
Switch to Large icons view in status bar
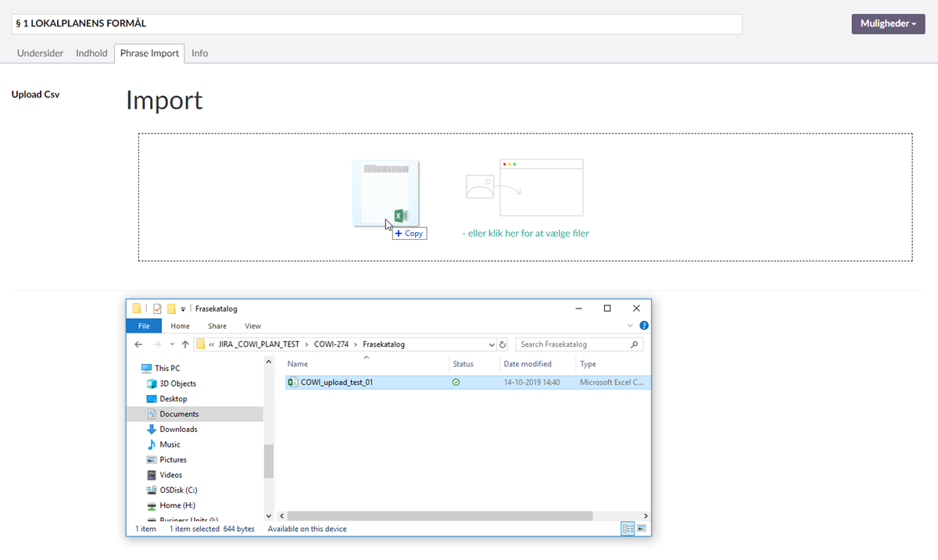coord(642,529)
